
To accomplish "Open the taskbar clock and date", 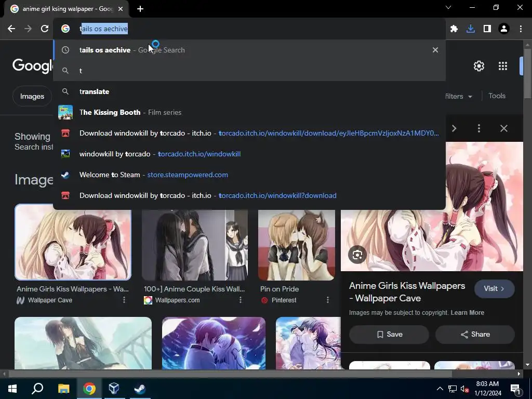I will 487,389.
